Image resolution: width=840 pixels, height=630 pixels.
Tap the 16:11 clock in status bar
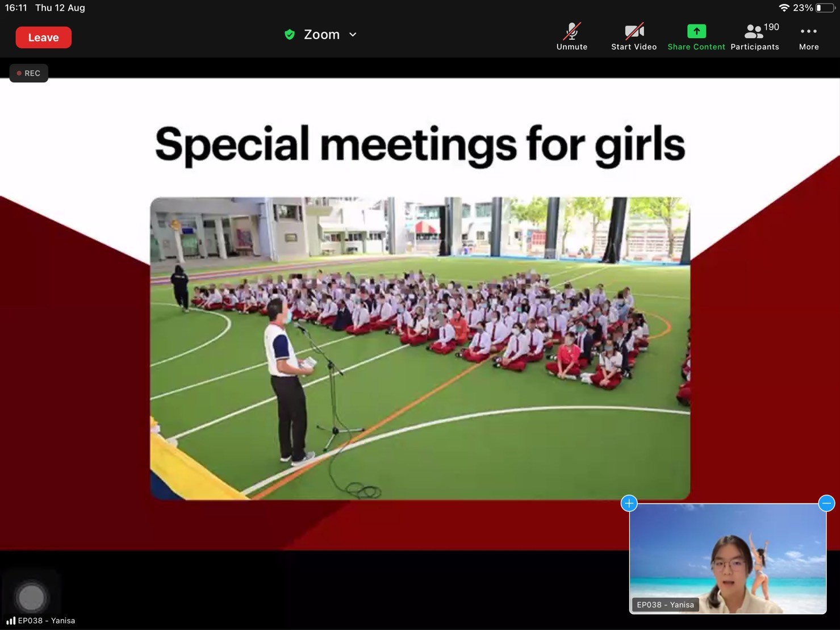coord(16,8)
